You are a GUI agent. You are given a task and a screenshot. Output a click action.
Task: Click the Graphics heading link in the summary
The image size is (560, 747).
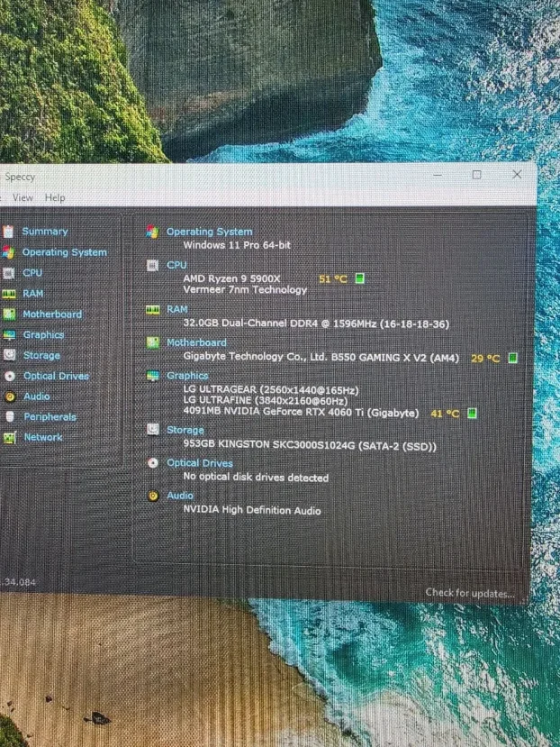click(187, 376)
